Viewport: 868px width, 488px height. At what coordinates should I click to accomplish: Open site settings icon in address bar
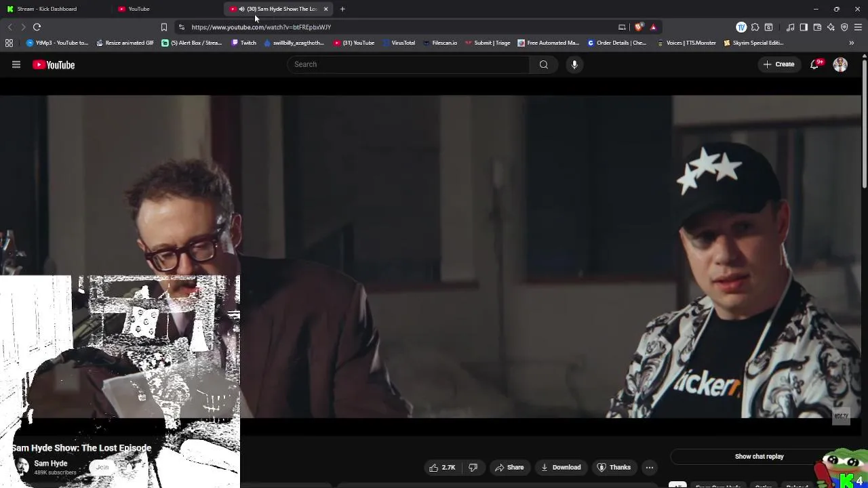181,27
